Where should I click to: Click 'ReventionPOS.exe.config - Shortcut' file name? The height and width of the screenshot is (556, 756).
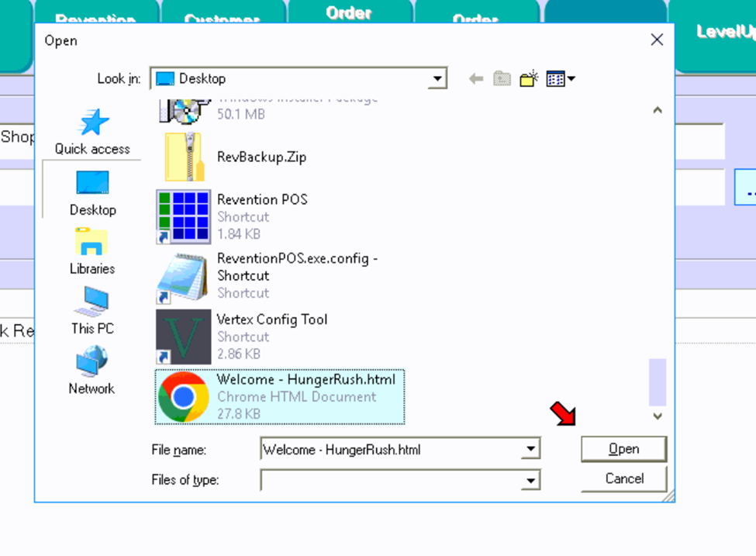click(297, 267)
